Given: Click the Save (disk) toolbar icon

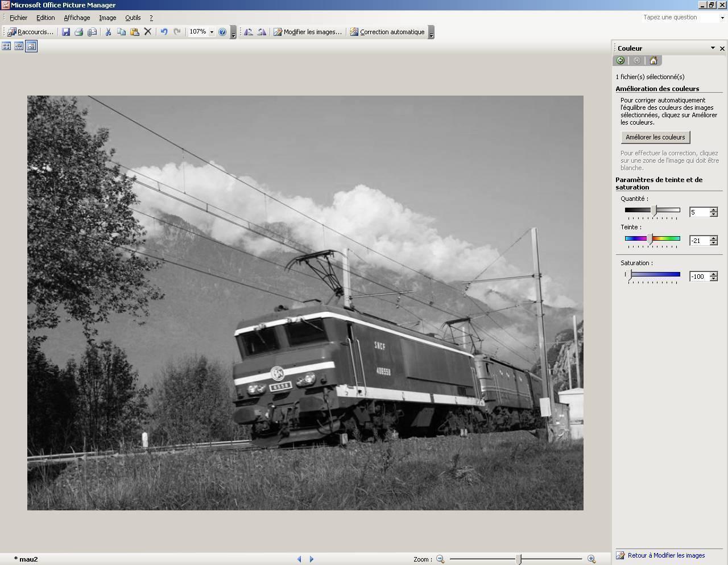Looking at the screenshot, I should pyautogui.click(x=66, y=32).
